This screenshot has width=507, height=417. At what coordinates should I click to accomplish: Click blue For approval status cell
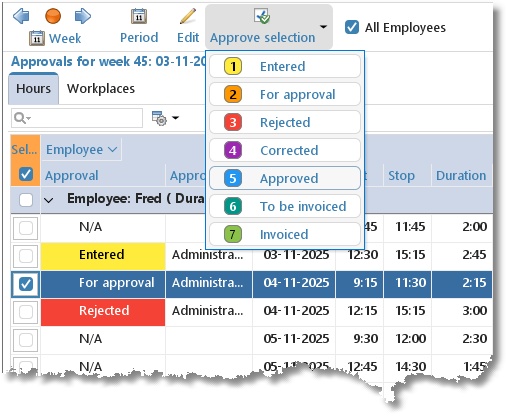103,284
